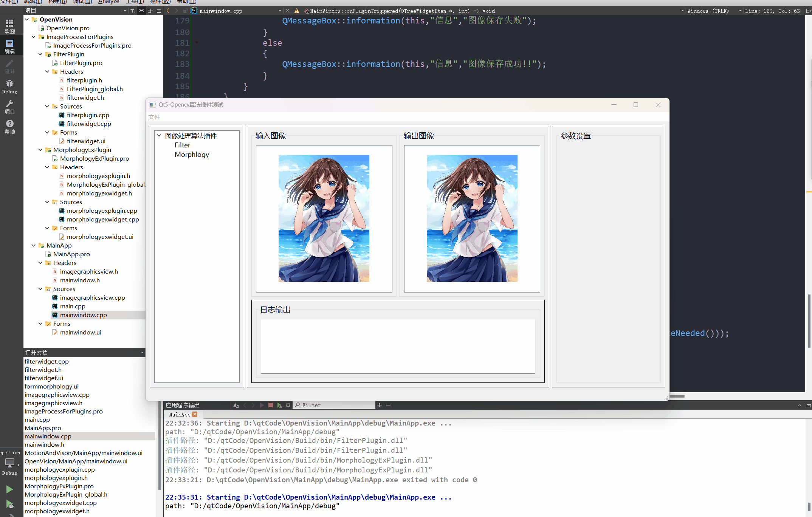812x517 pixels.
Task: Open filterwidget.ui in project tree
Action: click(86, 141)
